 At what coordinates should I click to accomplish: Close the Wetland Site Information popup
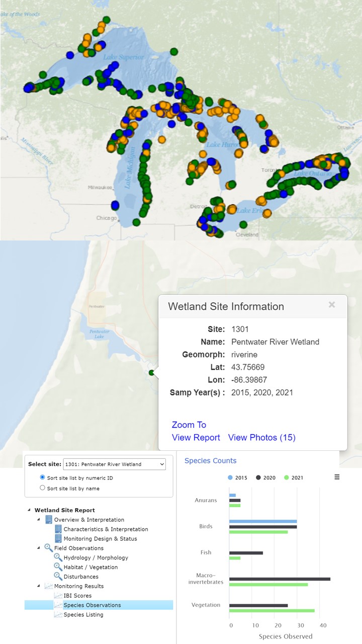tap(332, 305)
